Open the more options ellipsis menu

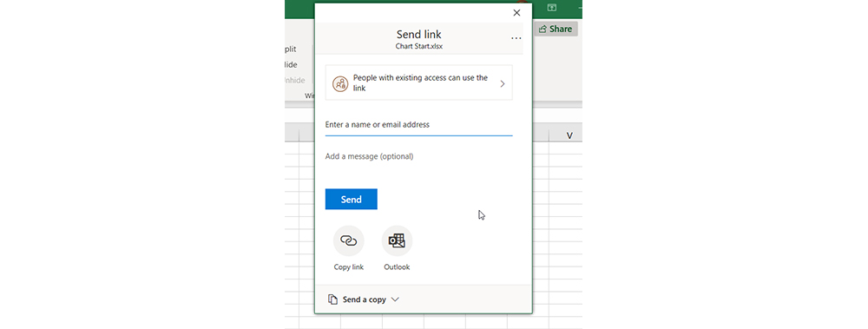(516, 38)
